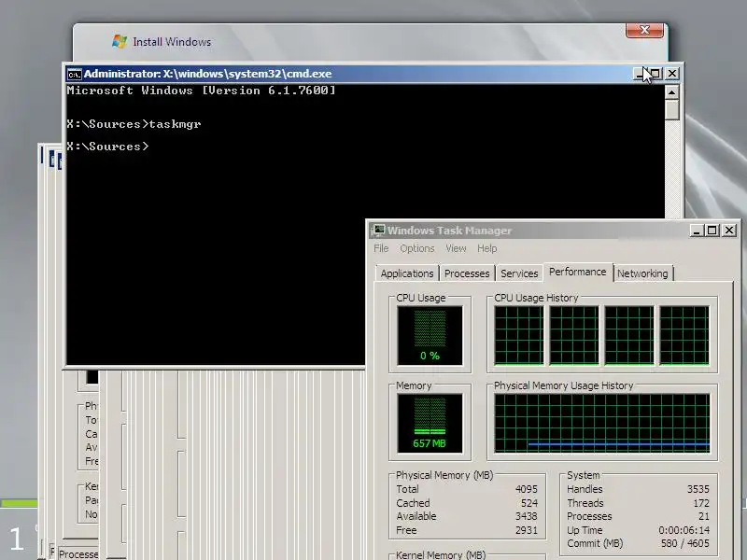Image resolution: width=747 pixels, height=560 pixels.
Task: Click the first CPU Usage History graph
Action: pos(519,336)
